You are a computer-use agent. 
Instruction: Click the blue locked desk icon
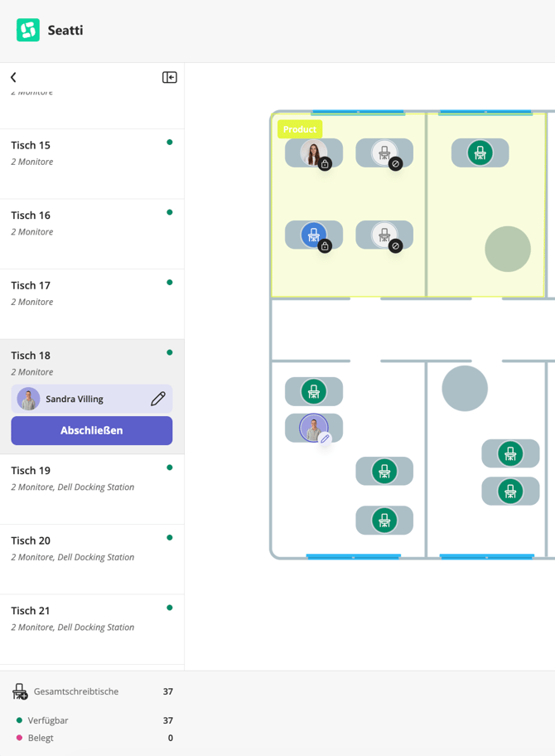click(314, 235)
